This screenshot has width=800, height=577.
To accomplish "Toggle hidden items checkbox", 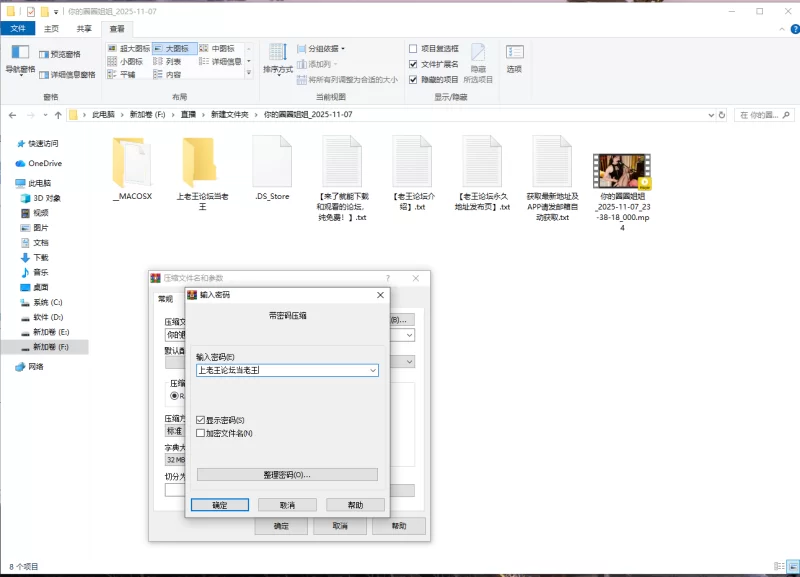I will click(x=413, y=79).
